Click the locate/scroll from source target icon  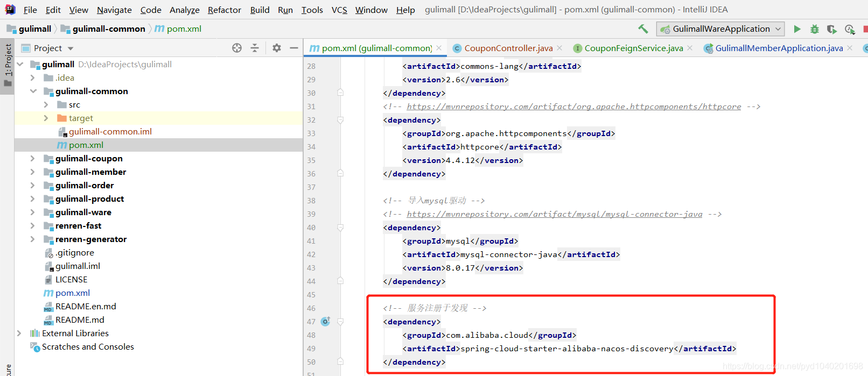point(237,48)
